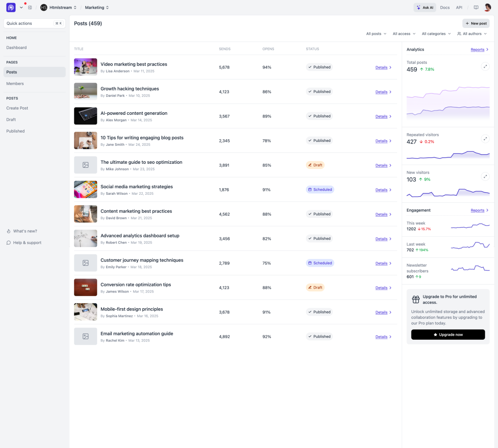Click the Total posts area chart
498x448 pixels.
coord(448,102)
